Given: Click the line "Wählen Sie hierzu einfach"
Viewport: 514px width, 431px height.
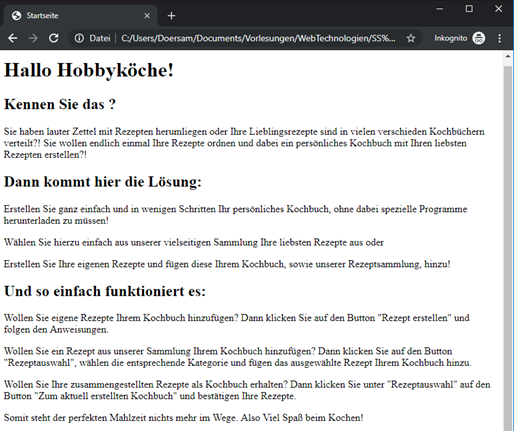Looking at the screenshot, I should [194, 242].
